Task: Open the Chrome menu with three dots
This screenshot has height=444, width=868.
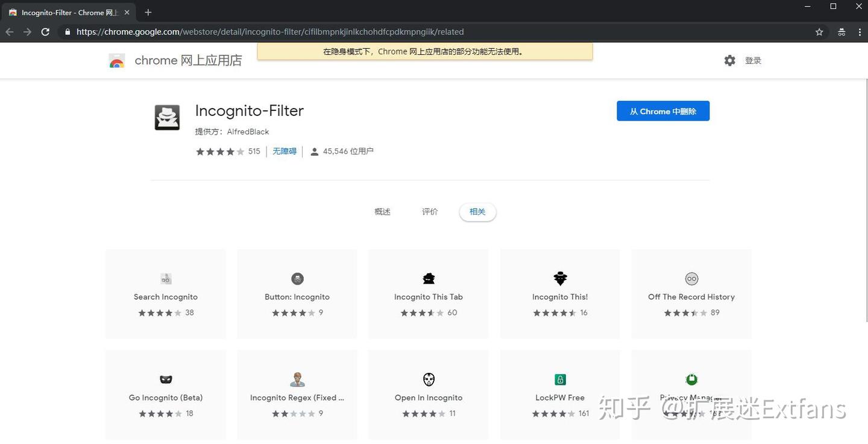Action: tap(860, 31)
